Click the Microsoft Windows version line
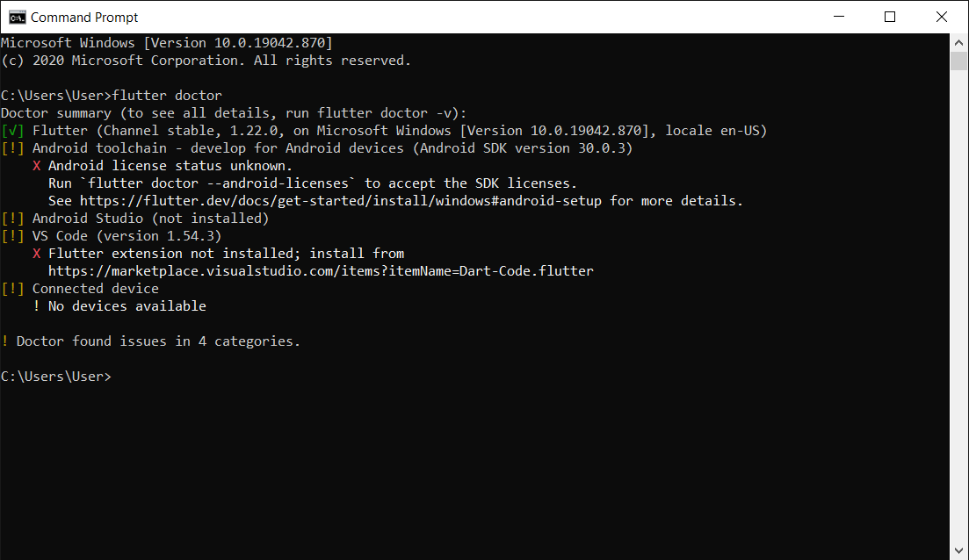The width and height of the screenshot is (969, 560). click(x=173, y=42)
